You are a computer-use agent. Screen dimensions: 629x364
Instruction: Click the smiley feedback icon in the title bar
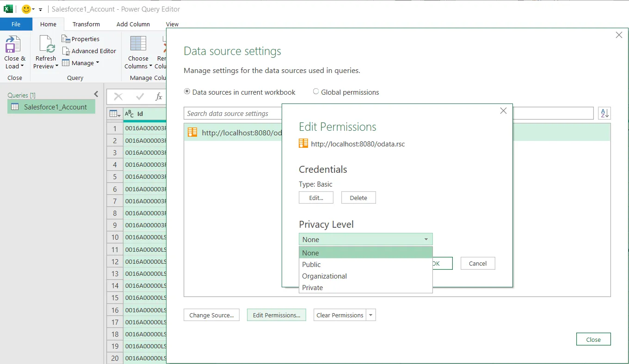25,9
